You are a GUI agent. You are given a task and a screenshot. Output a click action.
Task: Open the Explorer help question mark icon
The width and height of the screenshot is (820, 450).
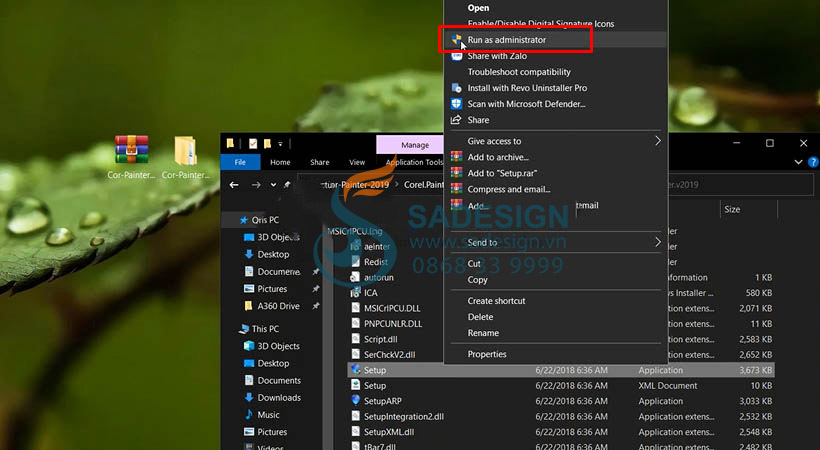[x=811, y=162]
